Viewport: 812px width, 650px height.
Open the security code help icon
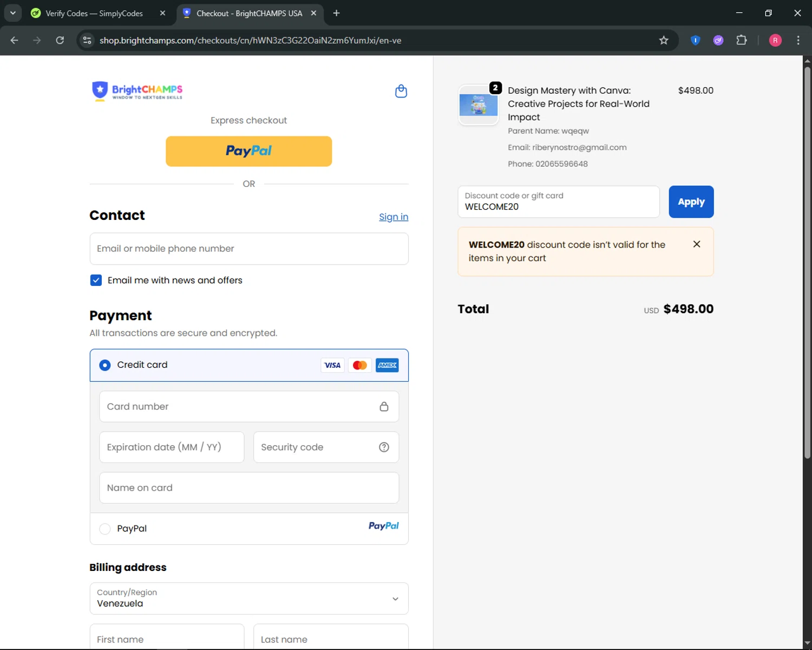click(384, 447)
